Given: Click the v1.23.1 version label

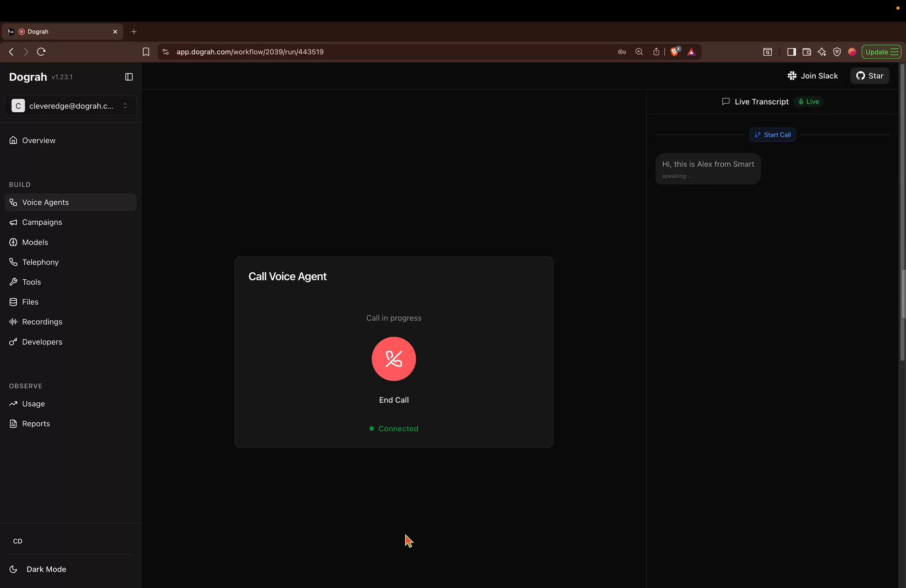Looking at the screenshot, I should 62,77.
